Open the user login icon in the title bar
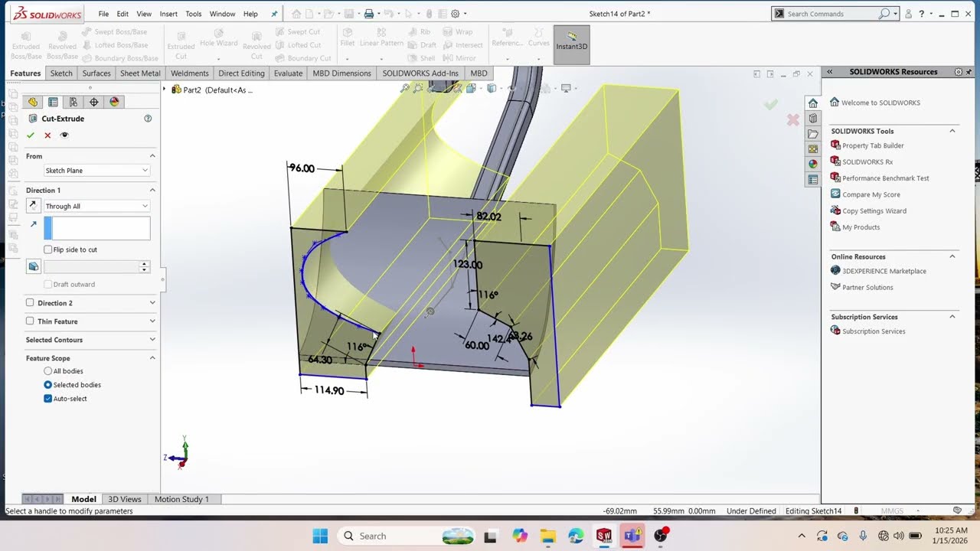The image size is (980, 551). click(908, 14)
